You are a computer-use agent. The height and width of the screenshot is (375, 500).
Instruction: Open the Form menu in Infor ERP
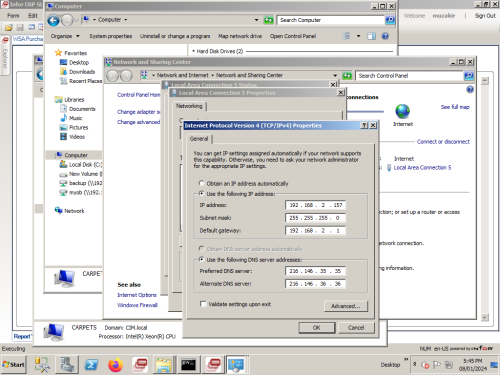[x=13, y=15]
